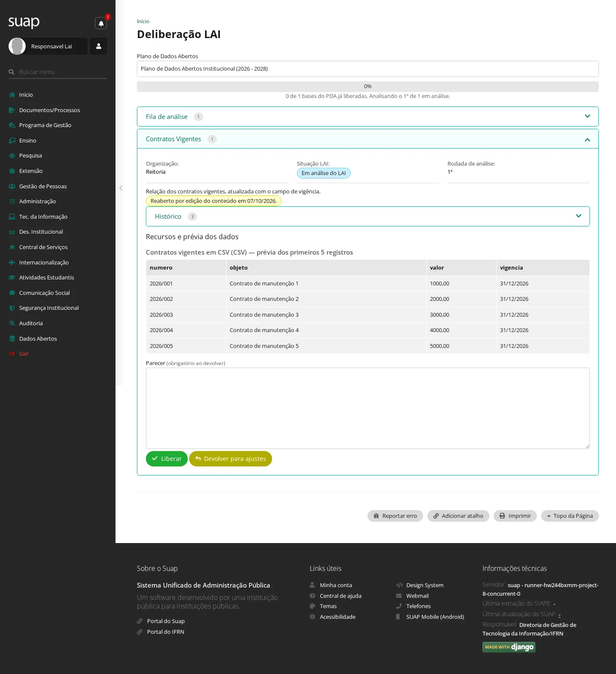Click the Comunicação Social speech bubble icon

12,293
